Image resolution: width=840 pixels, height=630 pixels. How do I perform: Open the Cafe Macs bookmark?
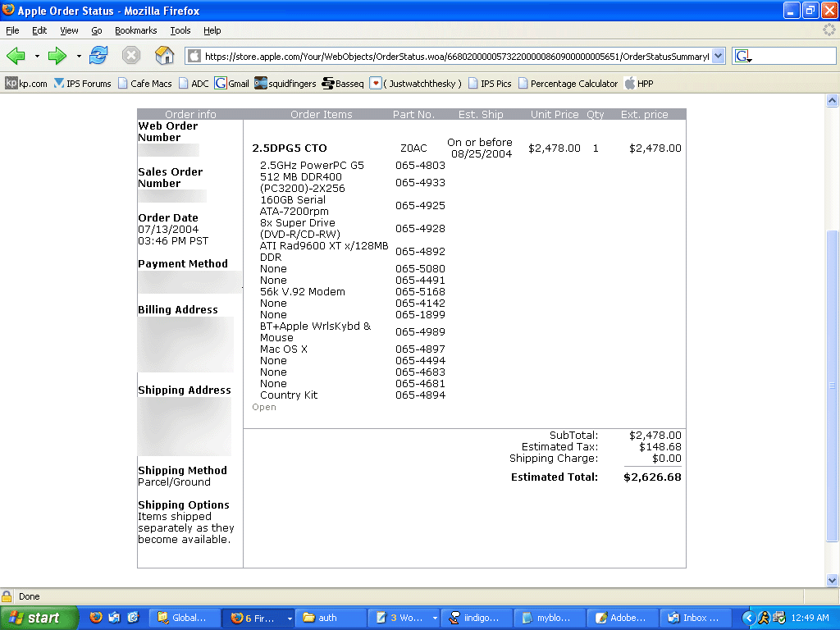click(x=144, y=84)
